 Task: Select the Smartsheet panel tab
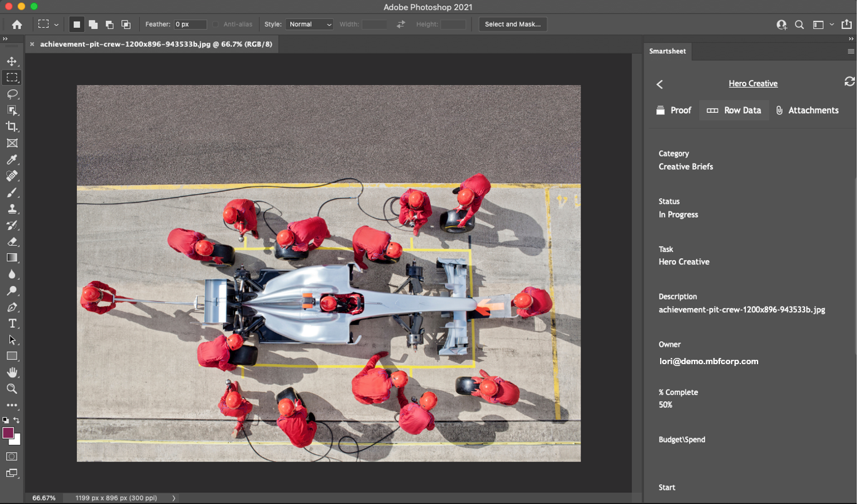click(668, 51)
